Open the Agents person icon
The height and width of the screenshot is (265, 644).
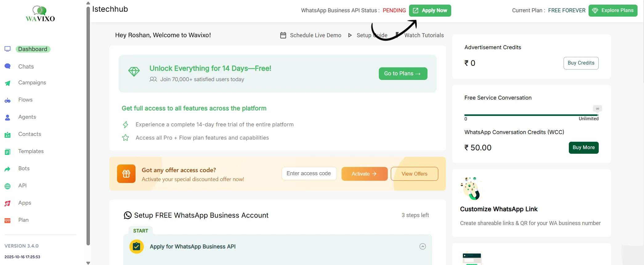coord(8,117)
